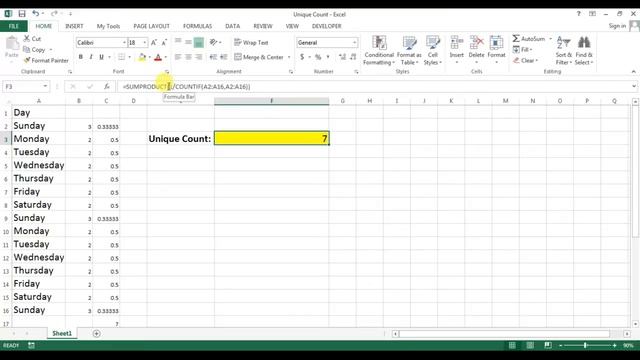The image size is (640, 360).
Task: Toggle Wrap Text
Action: 251,42
